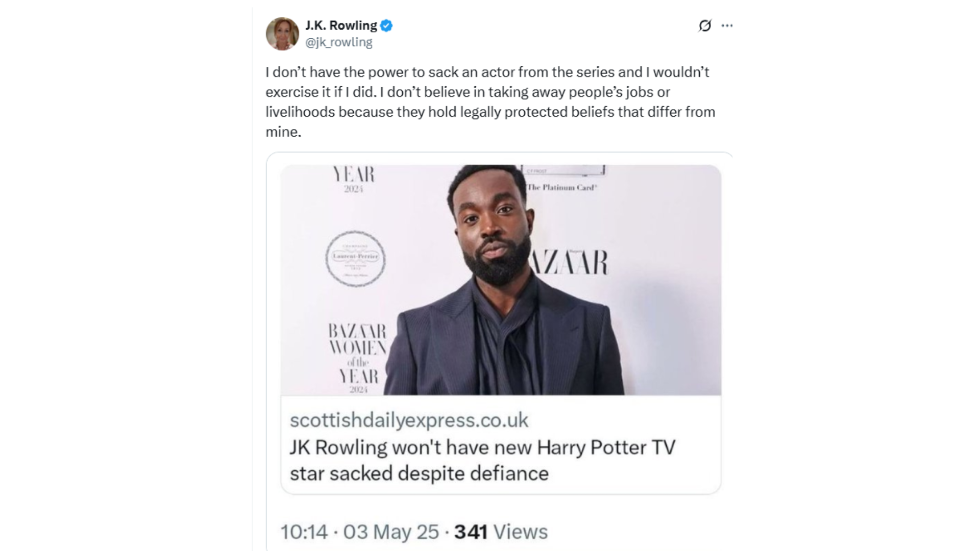The height and width of the screenshot is (551, 980).
Task: Click the YEAR 2024 text atop photo
Action: 353,179
